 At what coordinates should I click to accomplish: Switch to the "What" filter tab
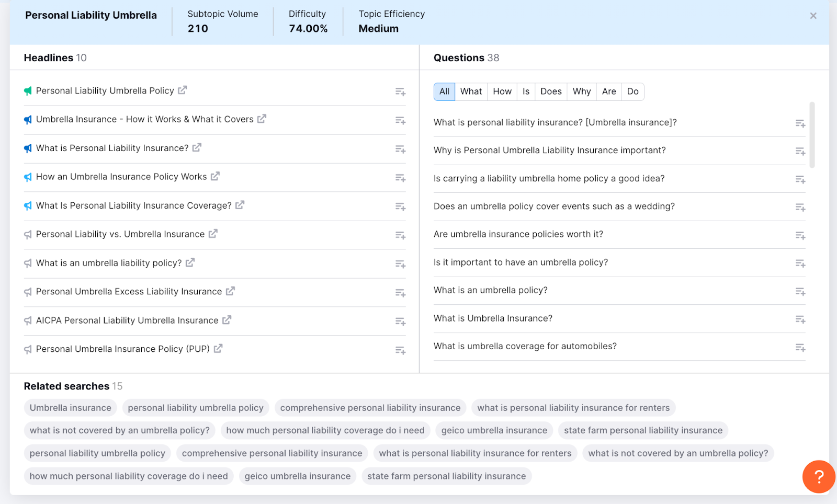pos(471,91)
